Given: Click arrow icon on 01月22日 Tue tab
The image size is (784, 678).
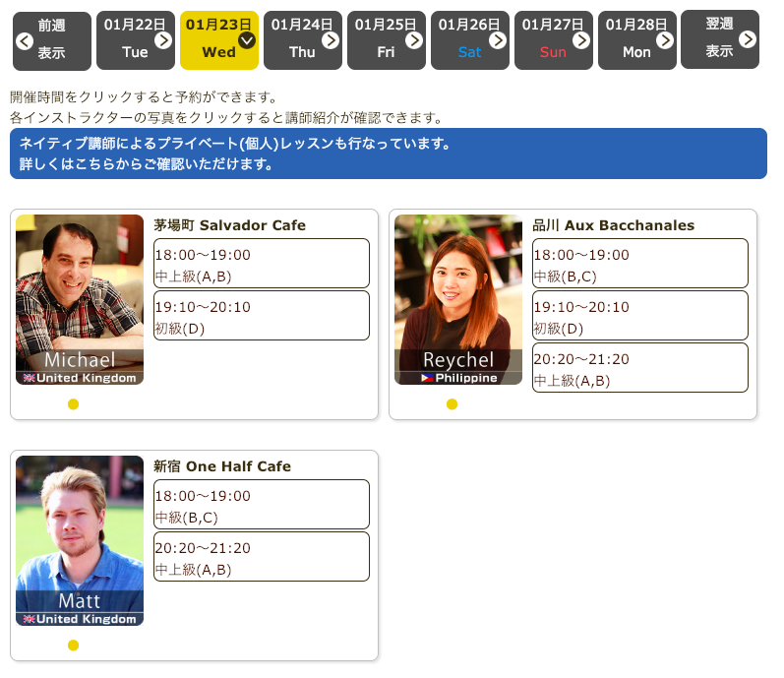Looking at the screenshot, I should pyautogui.click(x=163, y=39).
